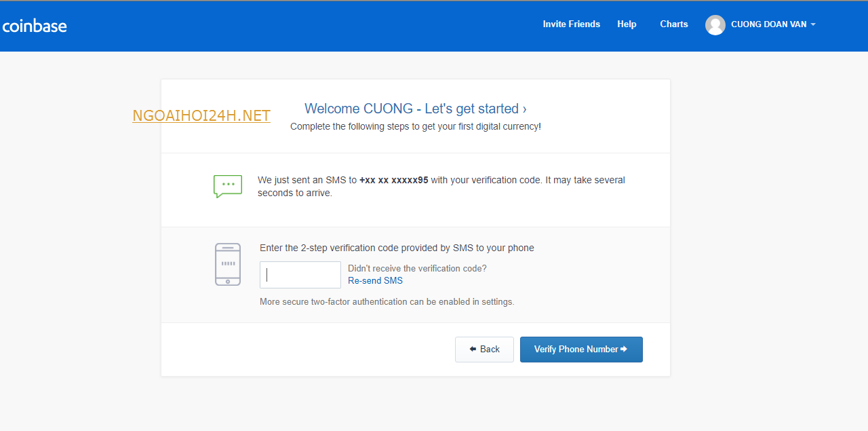Open the Invite Friends page
Image resolution: width=868 pixels, height=431 pixels.
coord(571,24)
